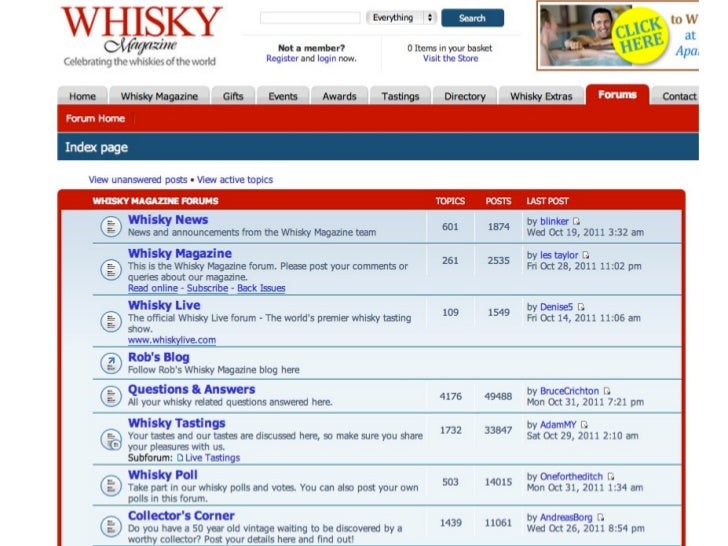728x546 pixels.
Task: Open Whisky Poll forum title
Action: coord(163,475)
